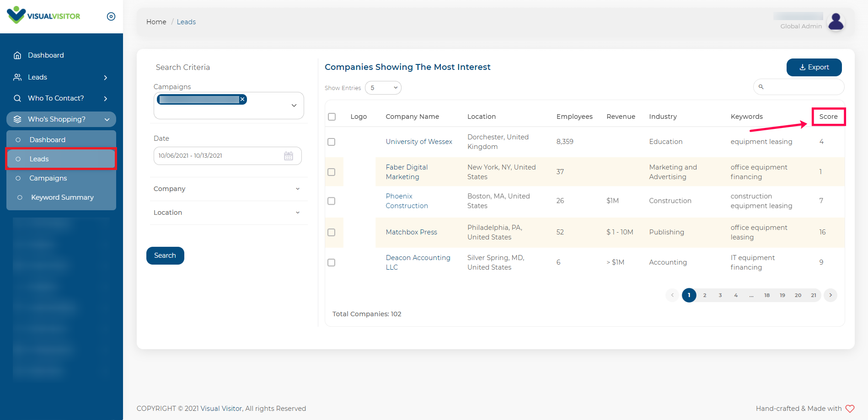The height and width of the screenshot is (420, 868).
Task: Click the table search input field
Action: point(798,87)
